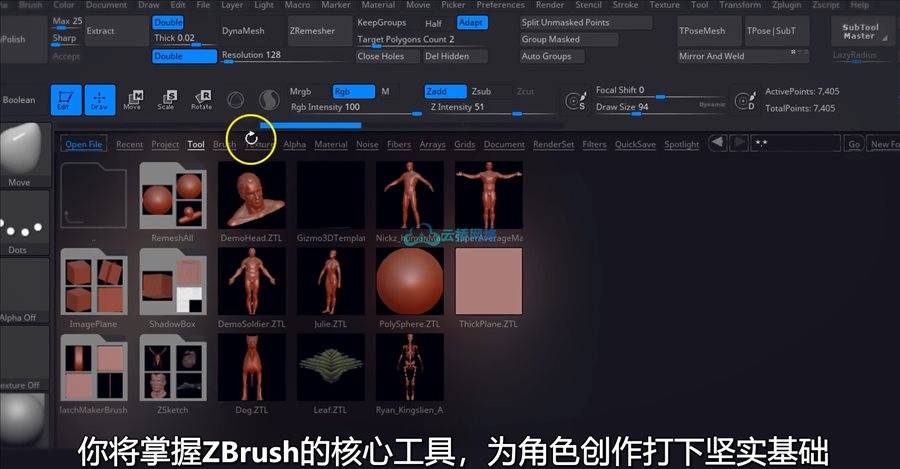Adjust DynaMesh Resolution slider
900x469 pixels.
tap(286, 56)
